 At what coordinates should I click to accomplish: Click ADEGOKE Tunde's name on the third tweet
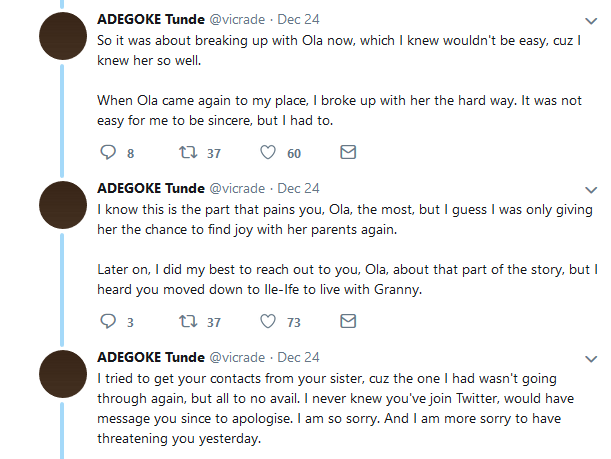click(x=151, y=357)
